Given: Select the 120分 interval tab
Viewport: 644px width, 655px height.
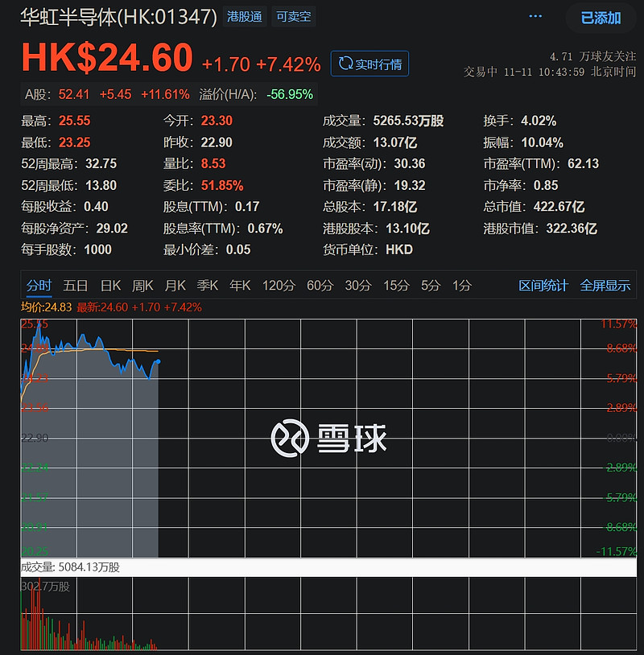Looking at the screenshot, I should pyautogui.click(x=279, y=286).
